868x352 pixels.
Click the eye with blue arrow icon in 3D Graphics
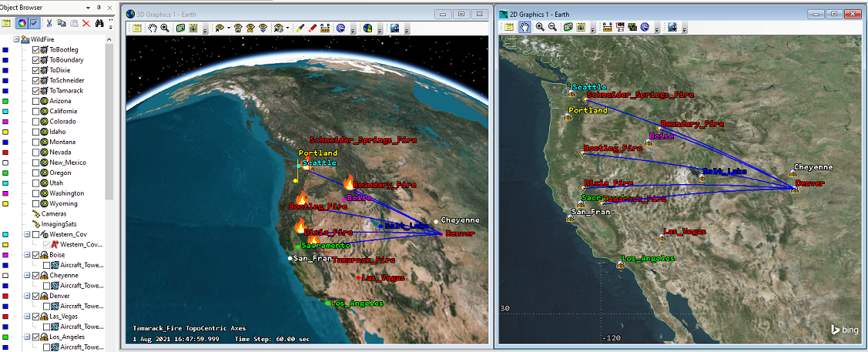263,28
